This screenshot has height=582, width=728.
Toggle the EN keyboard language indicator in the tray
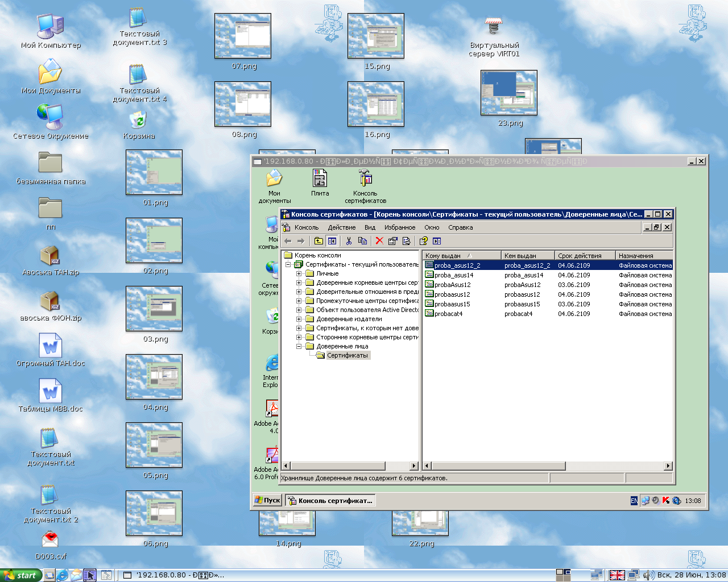click(634, 501)
